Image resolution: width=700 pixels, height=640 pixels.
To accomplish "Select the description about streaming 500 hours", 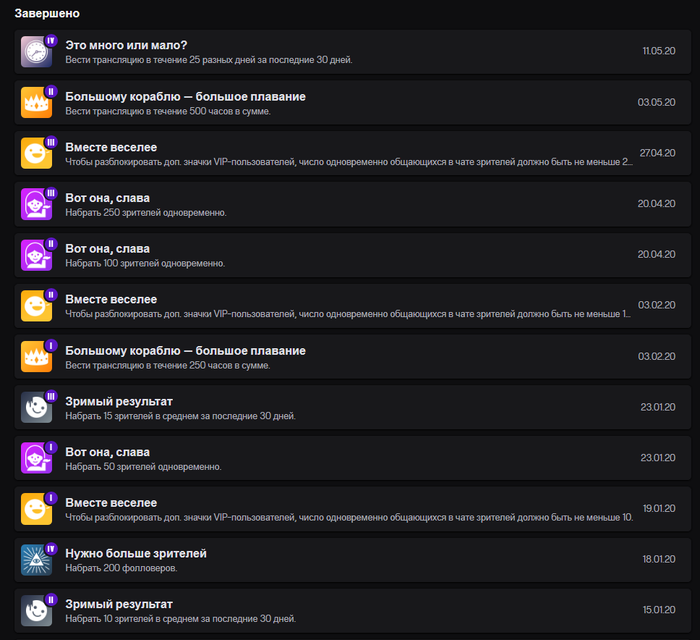I will point(167,111).
